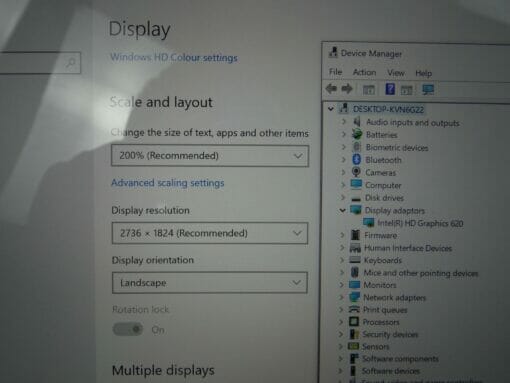Expand the Processors node arrow
This screenshot has width=510, height=383.
tap(341, 322)
